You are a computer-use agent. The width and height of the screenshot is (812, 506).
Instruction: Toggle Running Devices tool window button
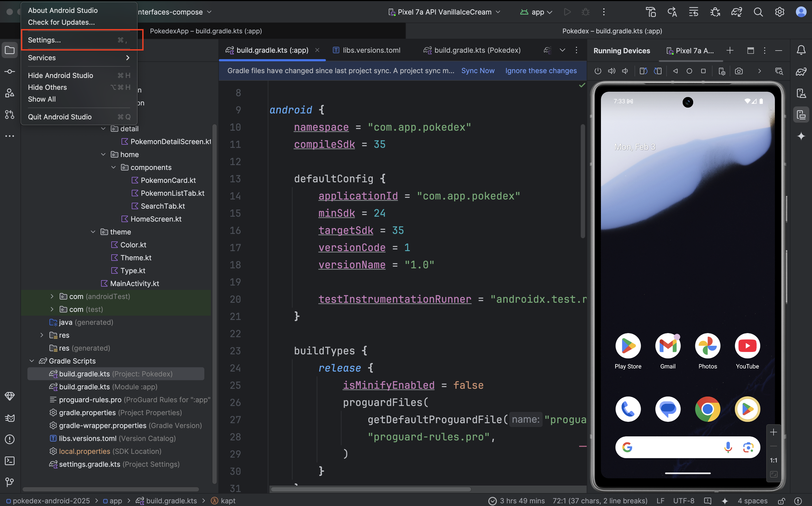coord(801,115)
